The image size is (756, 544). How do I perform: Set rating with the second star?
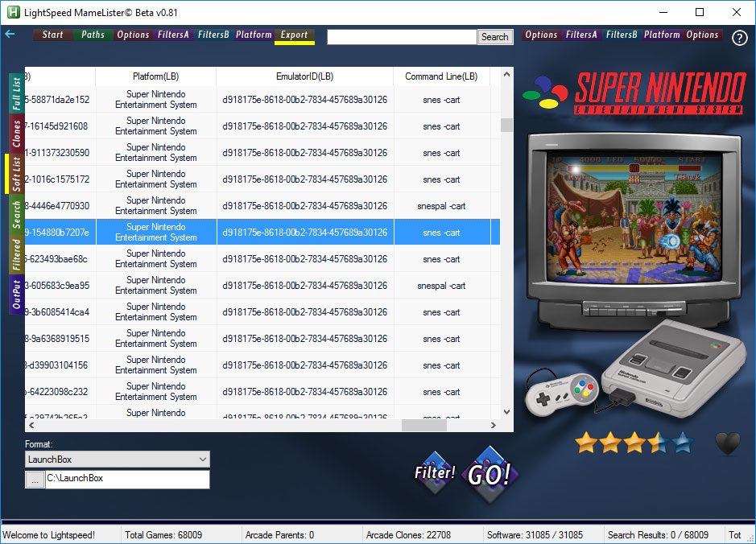coord(610,443)
